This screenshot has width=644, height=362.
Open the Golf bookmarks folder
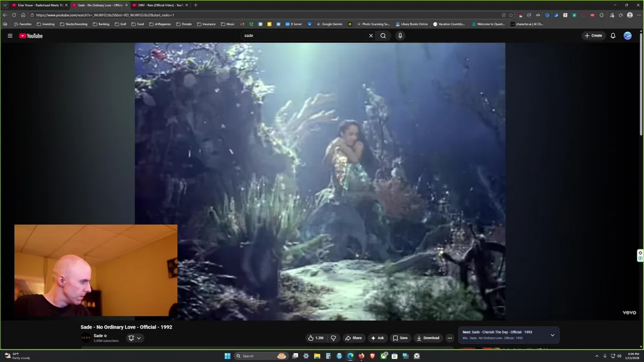(120, 24)
